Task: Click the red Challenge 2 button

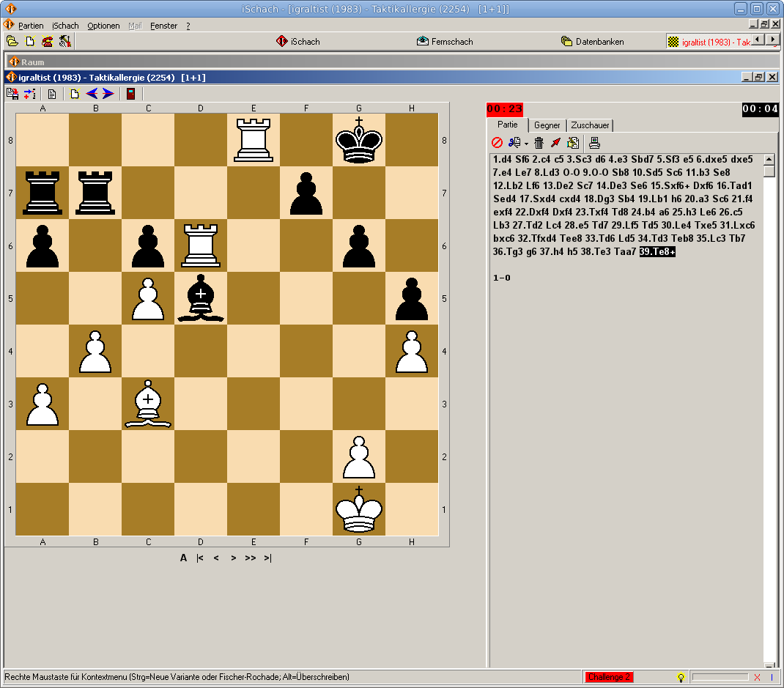Action: click(609, 677)
